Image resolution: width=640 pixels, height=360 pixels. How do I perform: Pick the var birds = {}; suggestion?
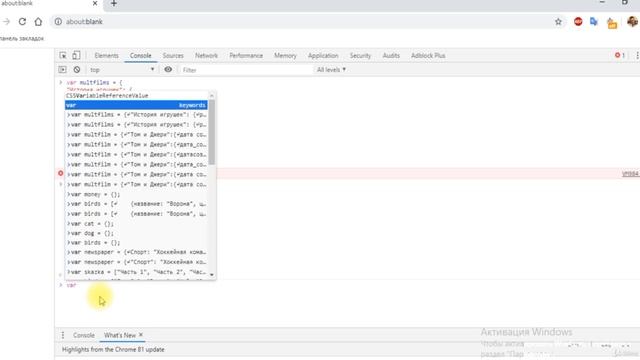[x=136, y=242]
